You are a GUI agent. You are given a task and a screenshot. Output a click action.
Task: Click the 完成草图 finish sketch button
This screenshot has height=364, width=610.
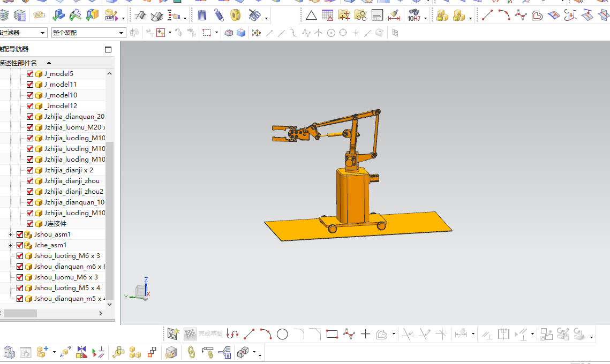tap(202, 333)
